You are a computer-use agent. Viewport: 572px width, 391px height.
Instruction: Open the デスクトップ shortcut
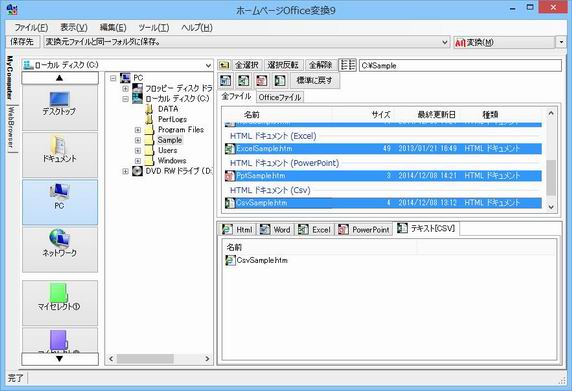coord(60,108)
